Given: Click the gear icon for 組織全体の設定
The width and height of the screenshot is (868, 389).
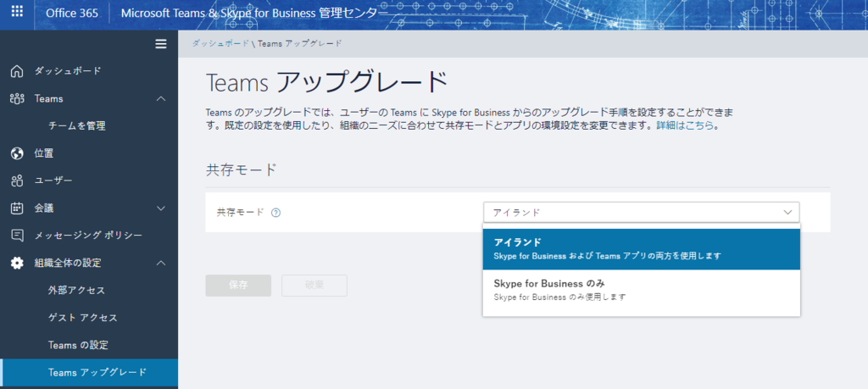Looking at the screenshot, I should [x=17, y=264].
